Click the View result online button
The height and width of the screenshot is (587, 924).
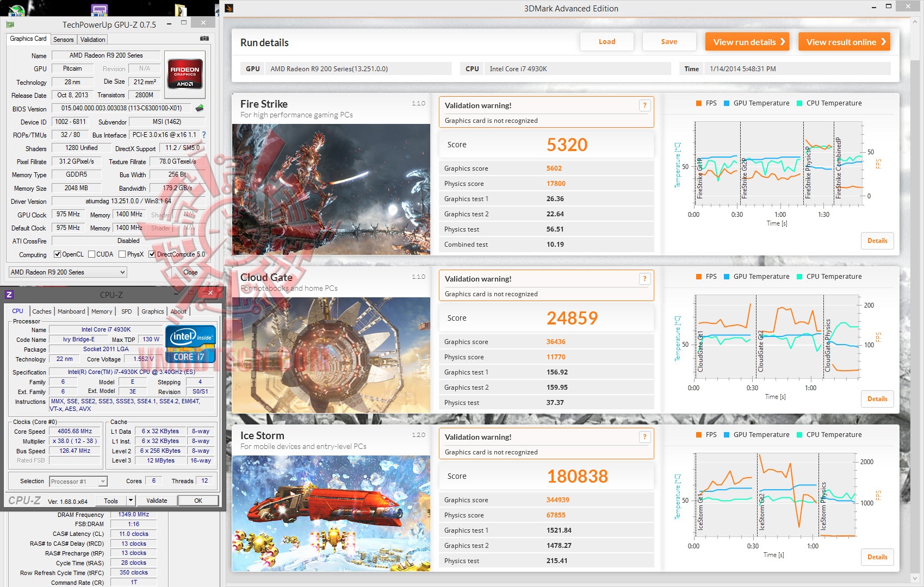(x=845, y=42)
